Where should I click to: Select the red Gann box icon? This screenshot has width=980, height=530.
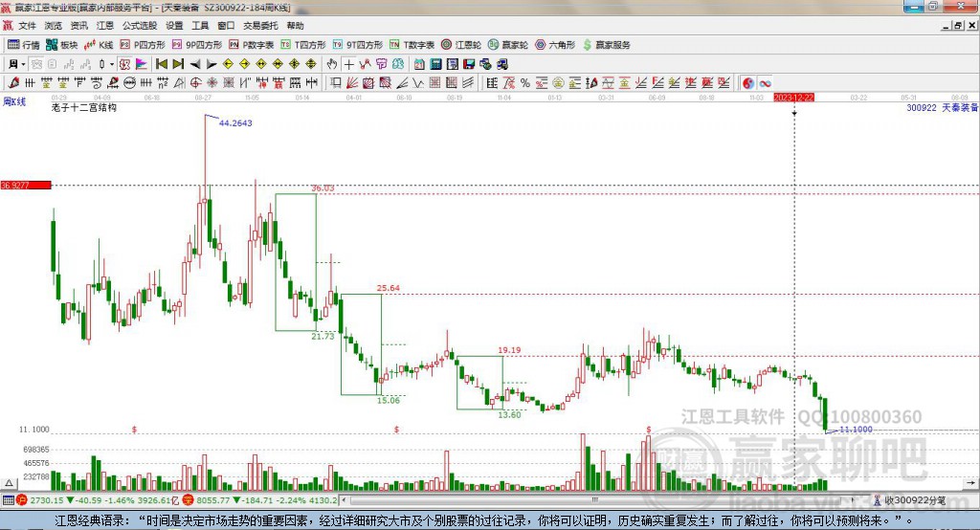click(368, 83)
